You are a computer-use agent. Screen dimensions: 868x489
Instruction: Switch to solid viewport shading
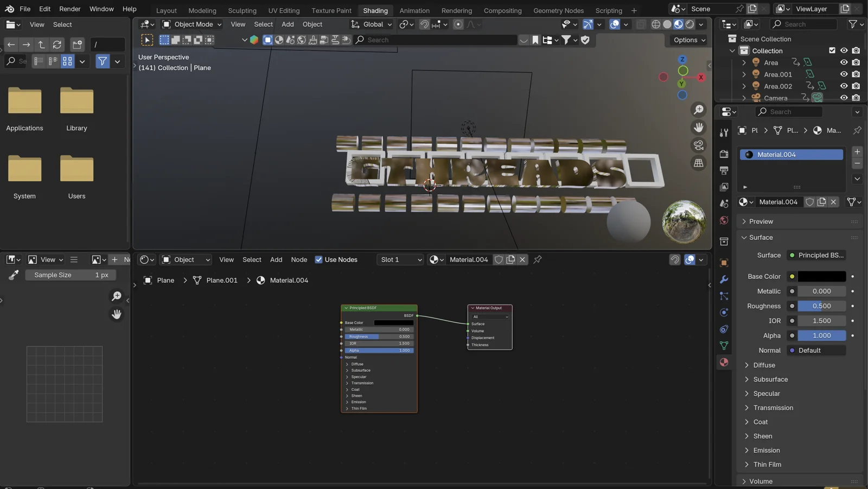(667, 24)
